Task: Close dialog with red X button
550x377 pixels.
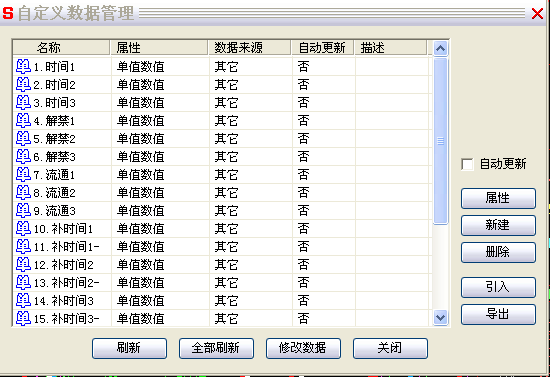Action: click(x=537, y=14)
